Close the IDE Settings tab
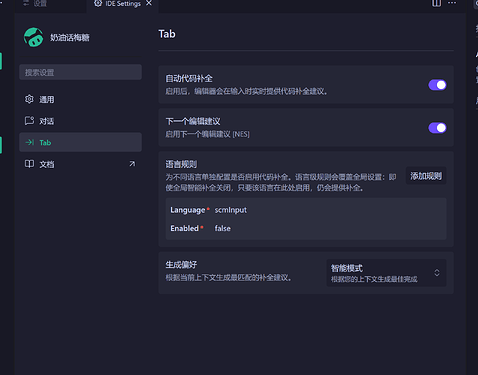The height and width of the screenshot is (375, 478). coord(149,3)
